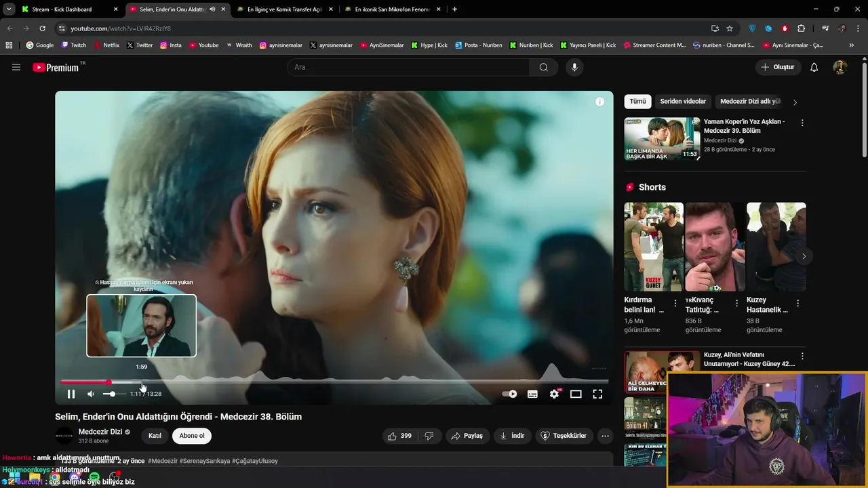Open Kıvanç Tatlıtuğ short thumbnail
The image size is (868, 488).
click(715, 247)
